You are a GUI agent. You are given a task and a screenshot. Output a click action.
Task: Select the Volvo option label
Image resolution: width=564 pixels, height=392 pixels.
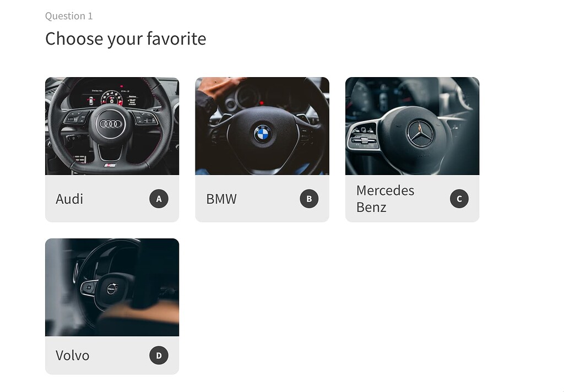pyautogui.click(x=72, y=355)
